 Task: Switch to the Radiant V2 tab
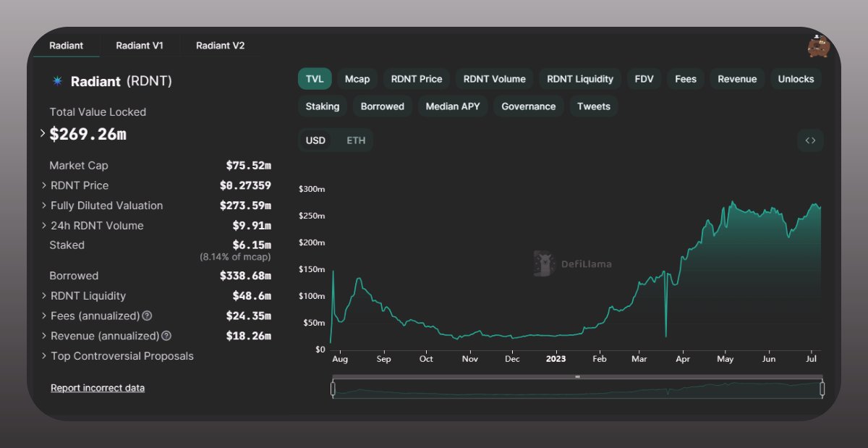click(220, 46)
